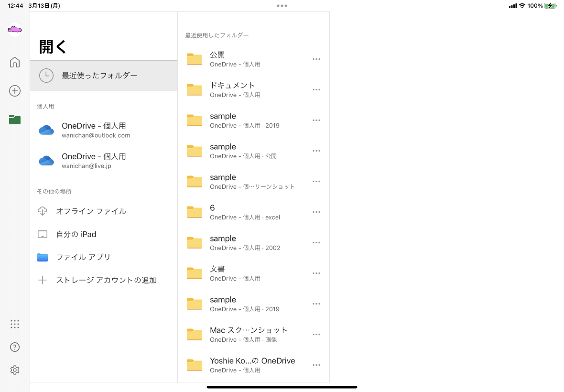Open オフライン ファイル location
564x392 pixels.
click(x=91, y=211)
